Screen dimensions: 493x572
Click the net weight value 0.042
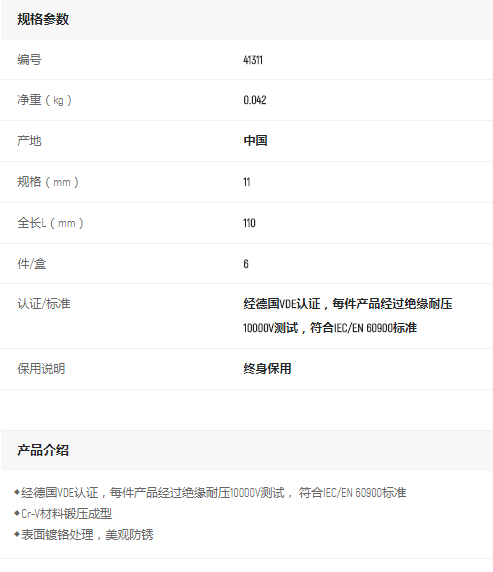[255, 100]
